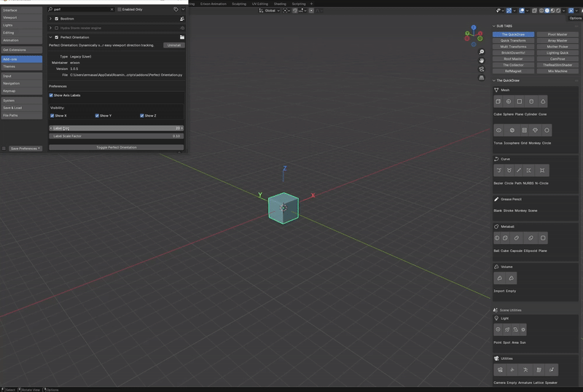
Task: Toggle Enabled Only checkbox
Action: [x=120, y=9]
